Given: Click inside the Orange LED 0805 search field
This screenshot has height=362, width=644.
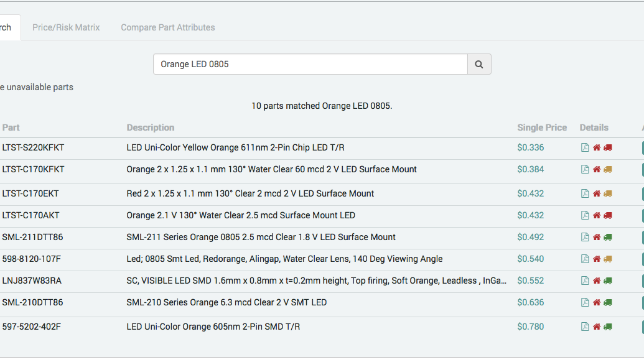Looking at the screenshot, I should (x=310, y=64).
